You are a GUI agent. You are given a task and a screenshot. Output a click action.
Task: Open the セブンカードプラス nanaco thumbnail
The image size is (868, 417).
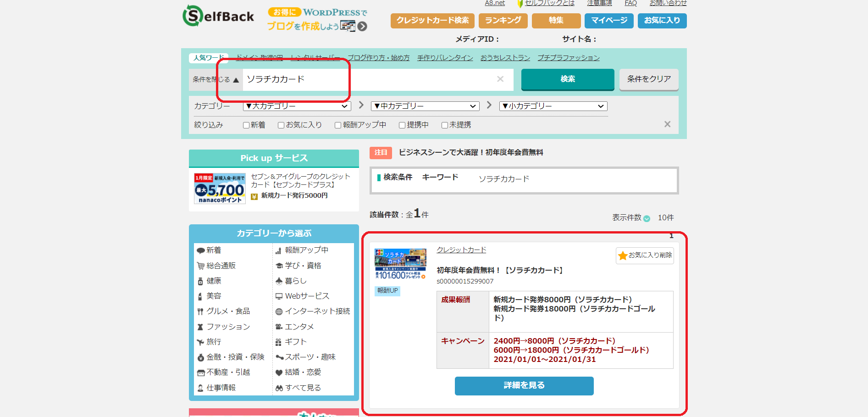coord(220,189)
